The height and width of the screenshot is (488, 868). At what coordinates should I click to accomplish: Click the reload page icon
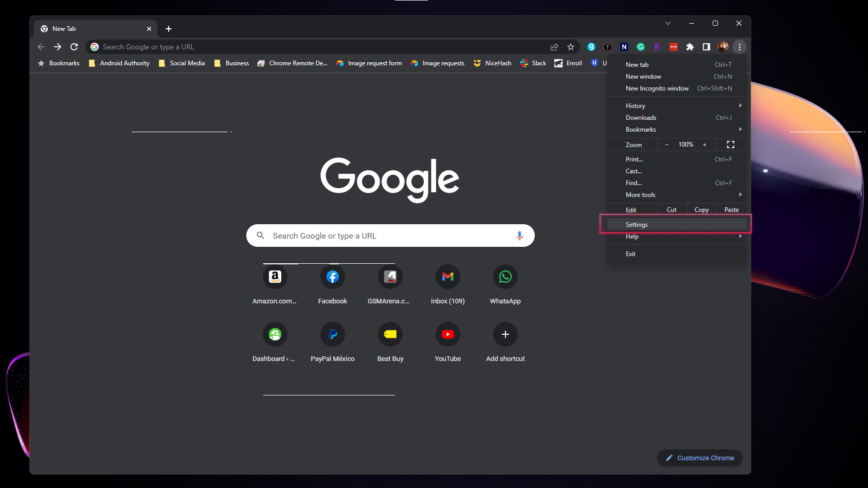coord(74,47)
